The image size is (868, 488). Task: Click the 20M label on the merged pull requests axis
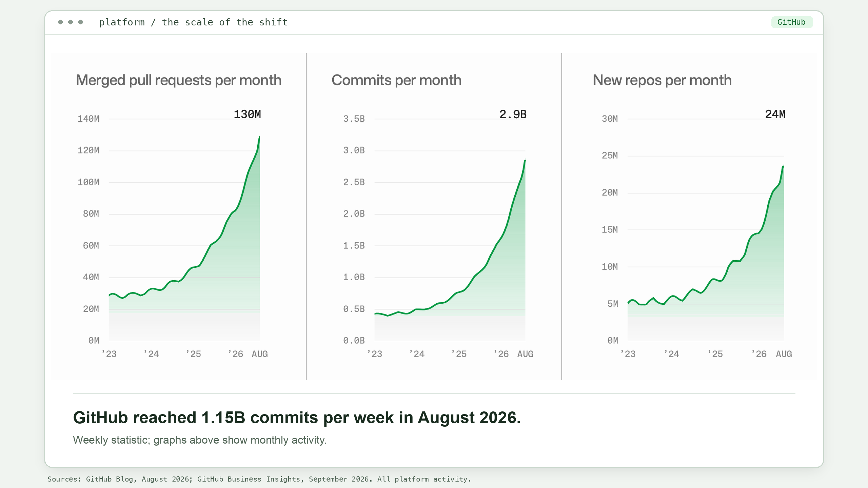coord(91,309)
